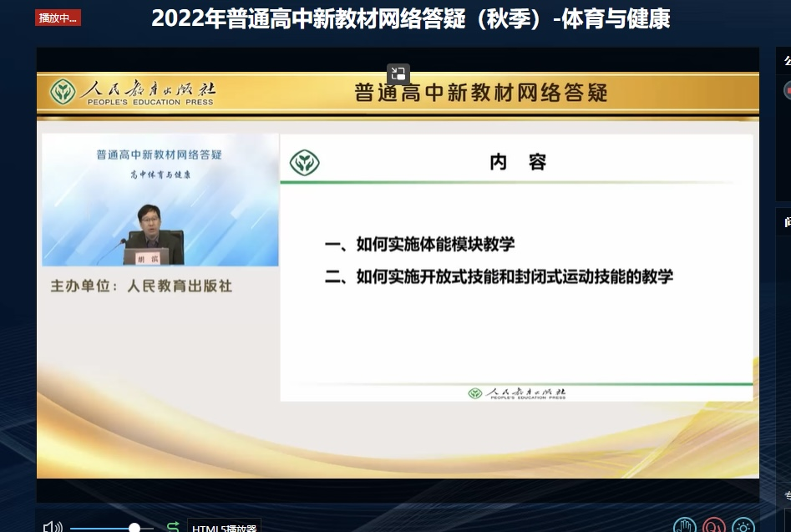Click the page title 2022年普通高中新教材网络答疑
The height and width of the screenshot is (532, 791).
click(x=411, y=18)
